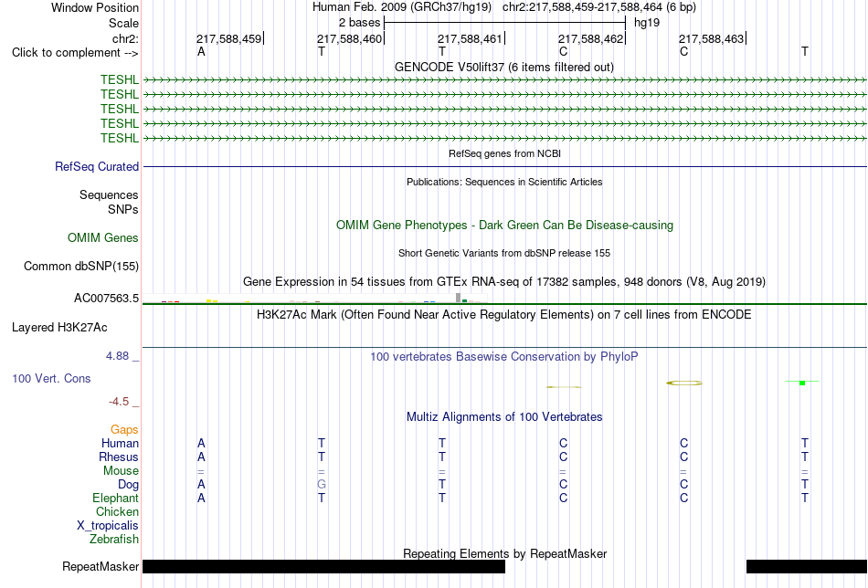Click base A in Human alignment row
The image size is (868, 588).
pos(201,443)
